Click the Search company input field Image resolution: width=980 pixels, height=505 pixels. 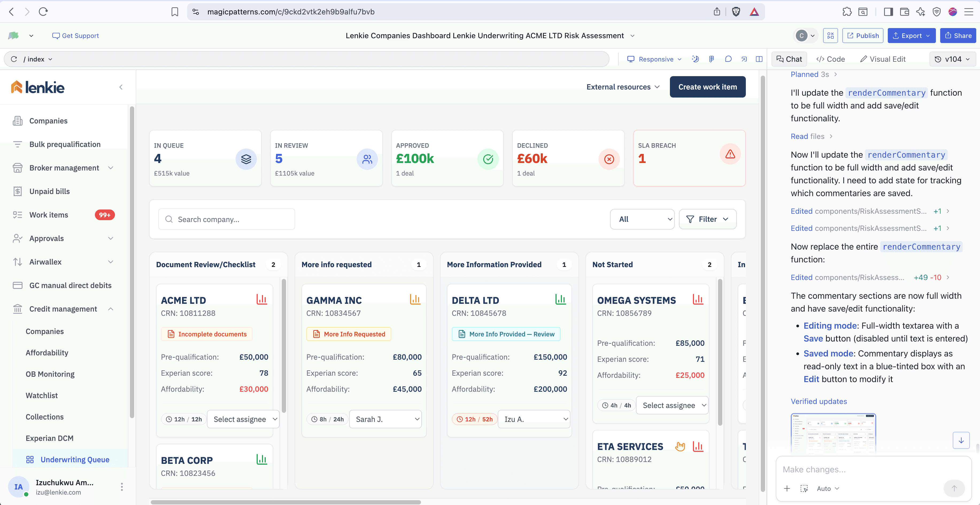pyautogui.click(x=227, y=219)
